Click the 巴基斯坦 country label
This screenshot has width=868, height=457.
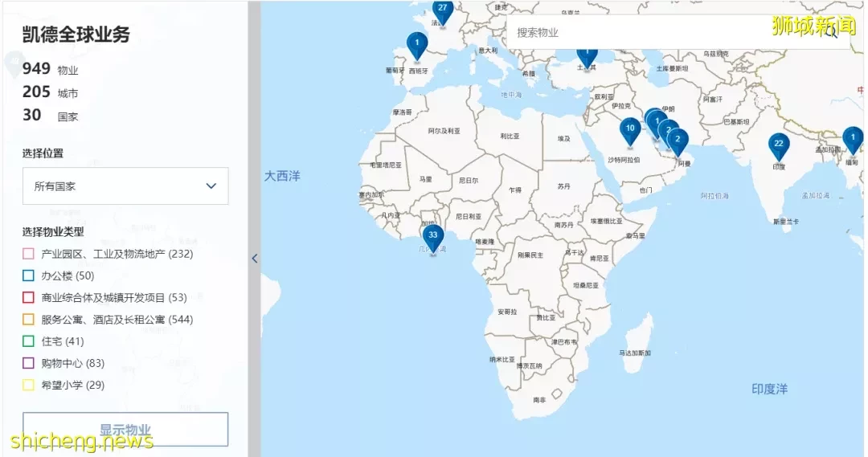point(736,122)
